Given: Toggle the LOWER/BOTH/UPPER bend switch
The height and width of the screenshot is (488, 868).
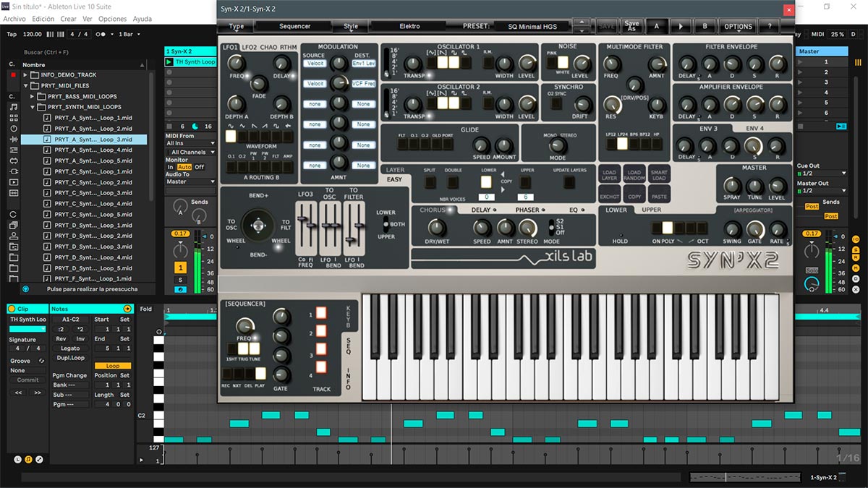Looking at the screenshot, I should (386, 225).
